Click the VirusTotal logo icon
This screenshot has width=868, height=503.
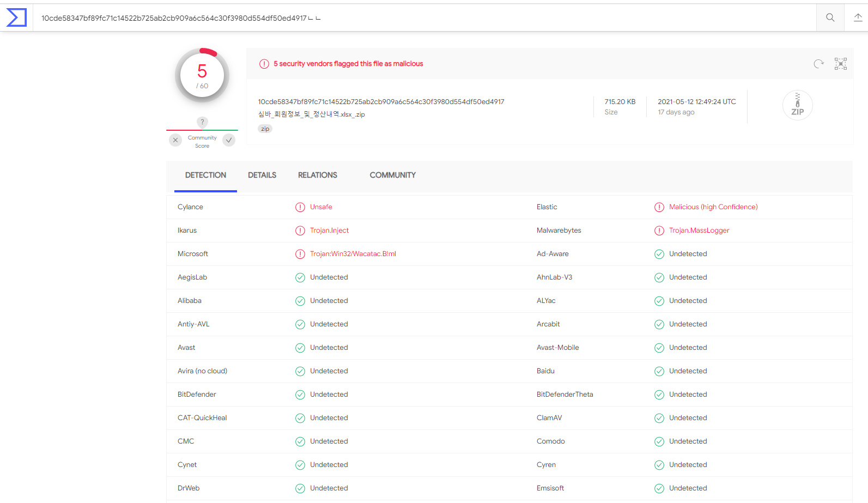pyautogui.click(x=16, y=17)
